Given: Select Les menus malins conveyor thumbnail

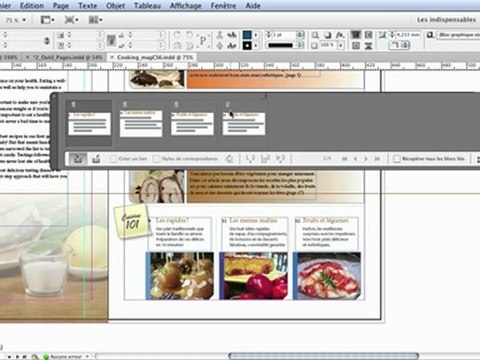Looking at the screenshot, I should 141,123.
